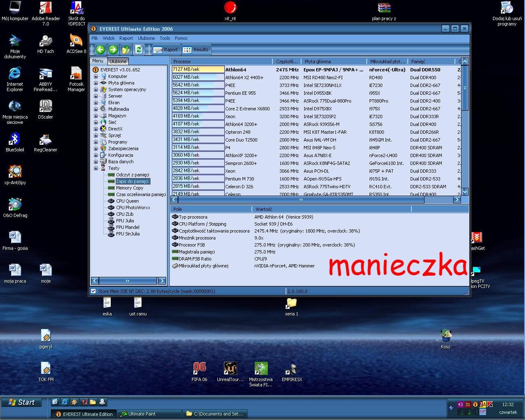Toggle the checkbox in EVEREST status bar
The image size is (525, 420).
tap(93, 291)
